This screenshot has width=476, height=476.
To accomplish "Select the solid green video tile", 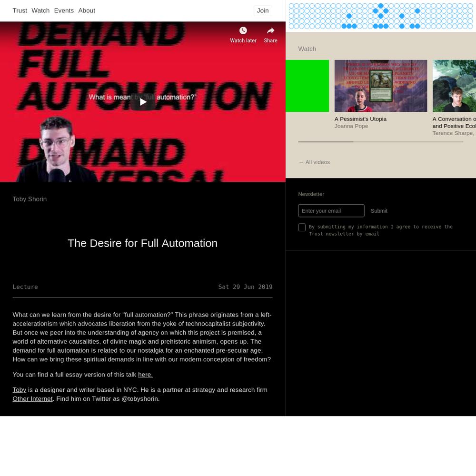I will pyautogui.click(x=307, y=86).
